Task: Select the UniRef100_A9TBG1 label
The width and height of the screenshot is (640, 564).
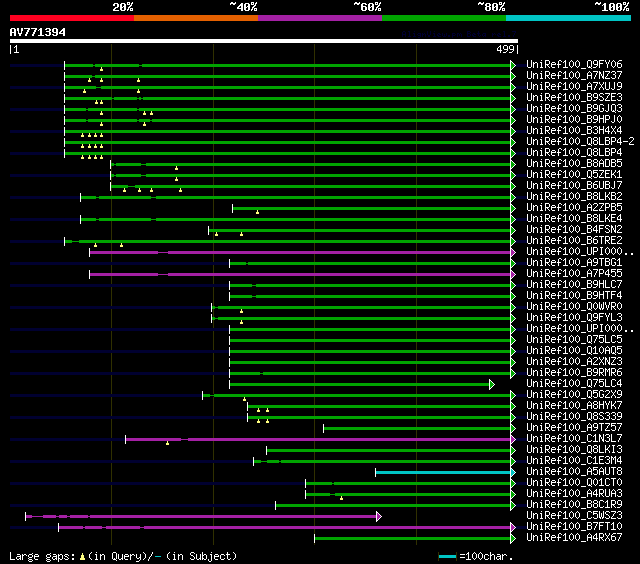Action: (x=574, y=262)
